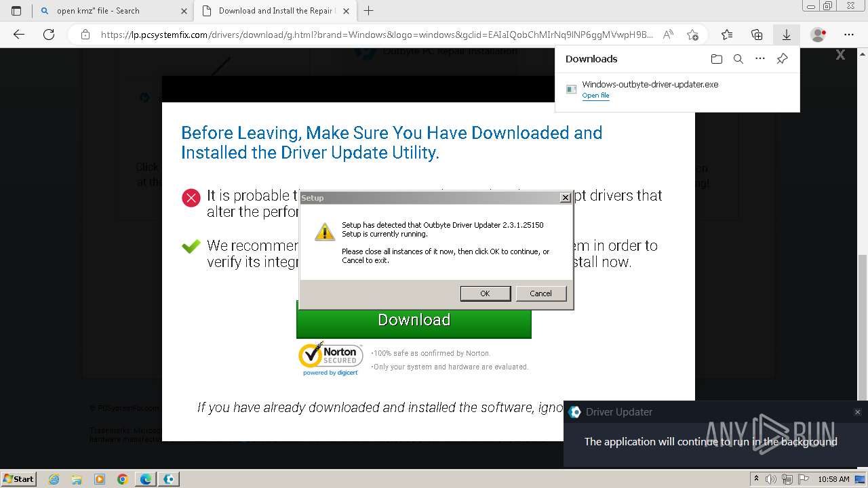This screenshot has height=488, width=868.
Task: Search downloads in Downloads panel
Action: tap(738, 59)
